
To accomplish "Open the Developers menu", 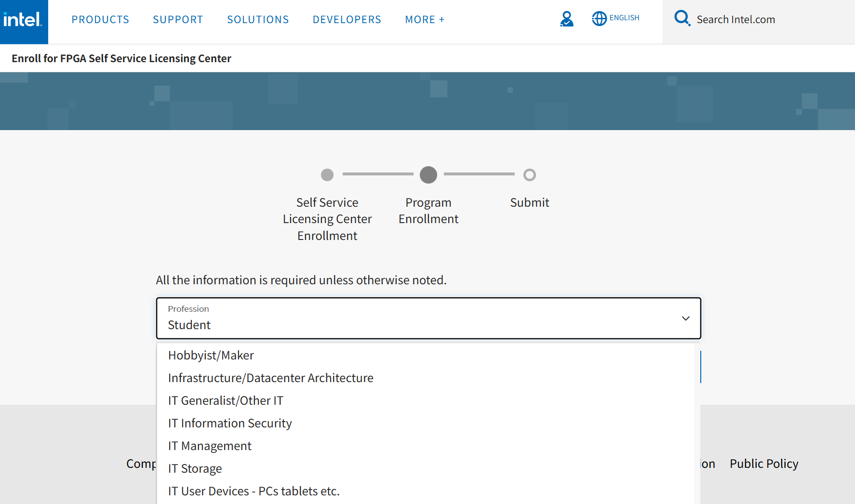I will pyautogui.click(x=347, y=20).
